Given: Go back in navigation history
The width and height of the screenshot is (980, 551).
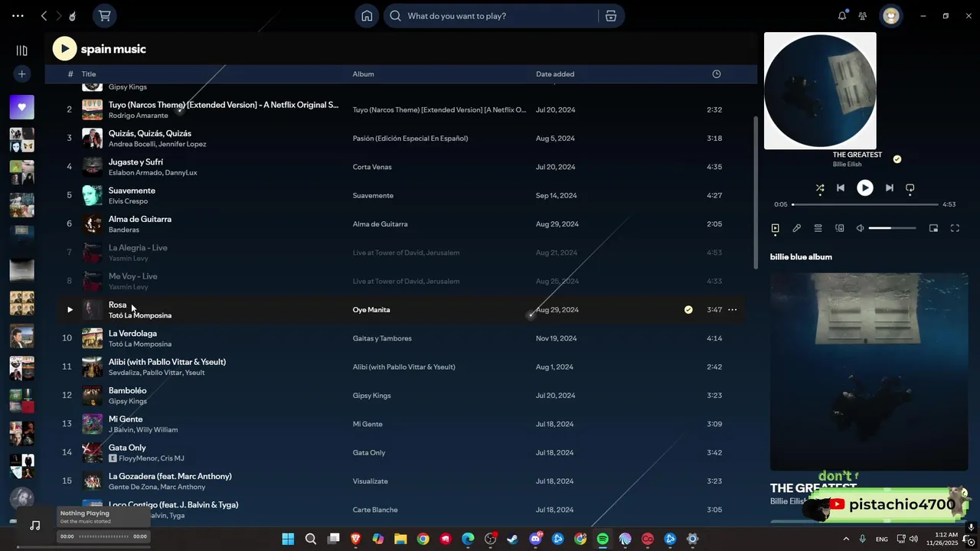Looking at the screenshot, I should tap(44, 15).
